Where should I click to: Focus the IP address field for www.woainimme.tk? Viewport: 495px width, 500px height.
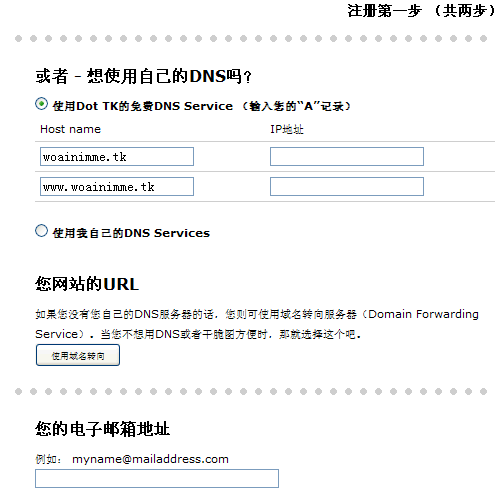(347, 186)
